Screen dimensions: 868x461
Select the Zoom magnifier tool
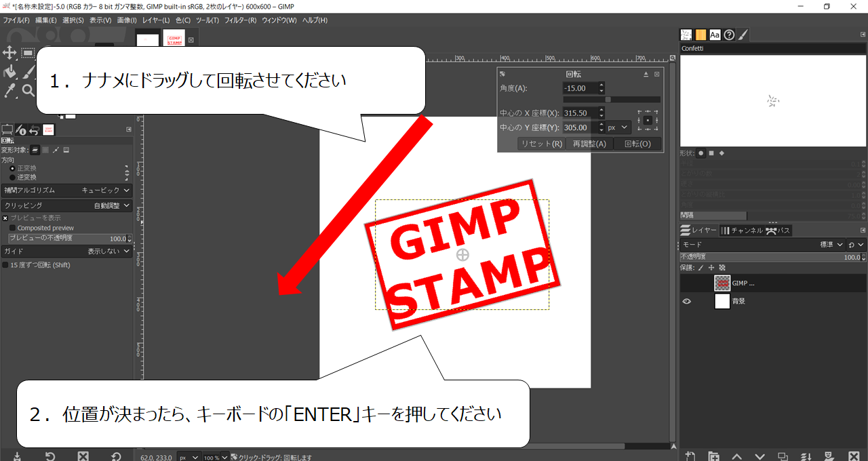[x=28, y=89]
